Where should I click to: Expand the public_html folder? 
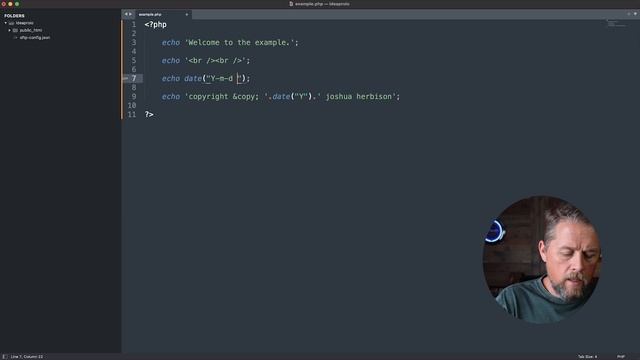[9, 30]
